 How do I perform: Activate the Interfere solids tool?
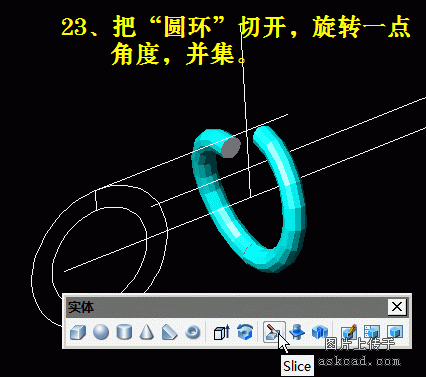319,332
